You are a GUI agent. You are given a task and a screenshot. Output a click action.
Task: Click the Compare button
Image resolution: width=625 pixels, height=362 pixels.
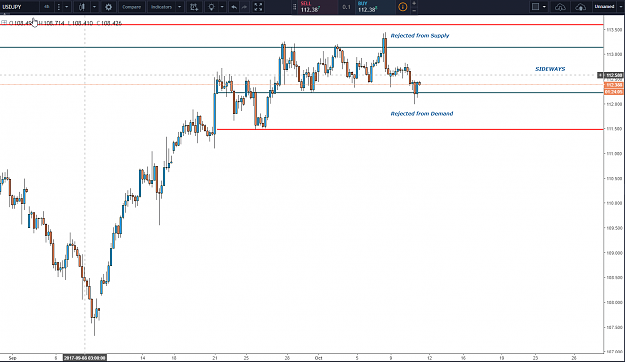(132, 7)
